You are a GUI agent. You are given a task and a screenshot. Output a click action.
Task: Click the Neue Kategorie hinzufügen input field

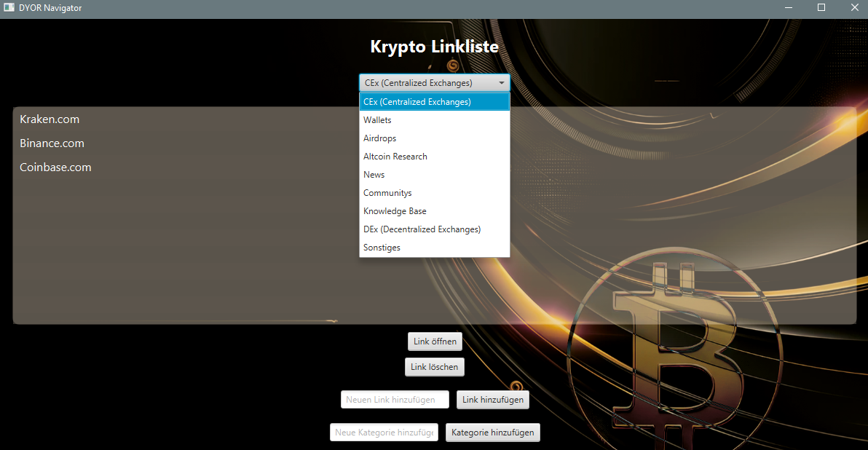coord(384,432)
